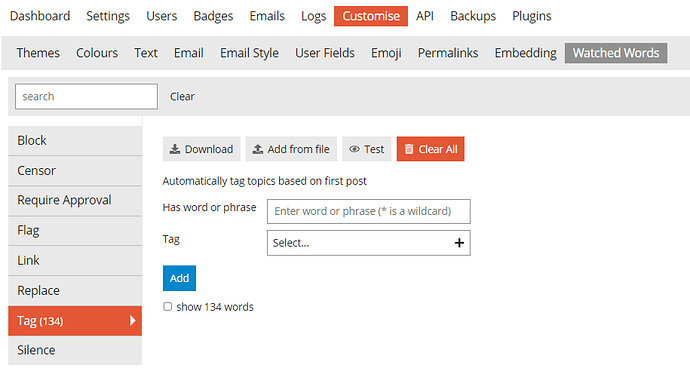Select the Link action in sidebar
The image size is (690, 371).
coord(75,260)
